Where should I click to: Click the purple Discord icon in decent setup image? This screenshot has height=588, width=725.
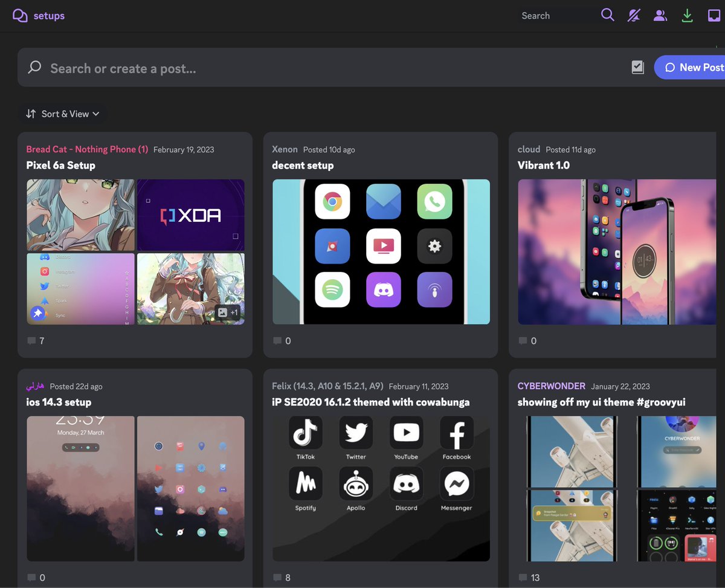pos(384,289)
